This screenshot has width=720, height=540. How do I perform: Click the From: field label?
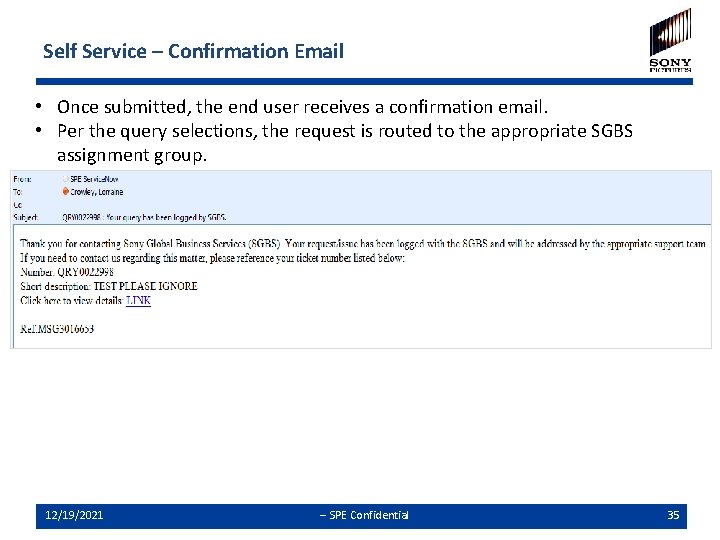point(22,179)
